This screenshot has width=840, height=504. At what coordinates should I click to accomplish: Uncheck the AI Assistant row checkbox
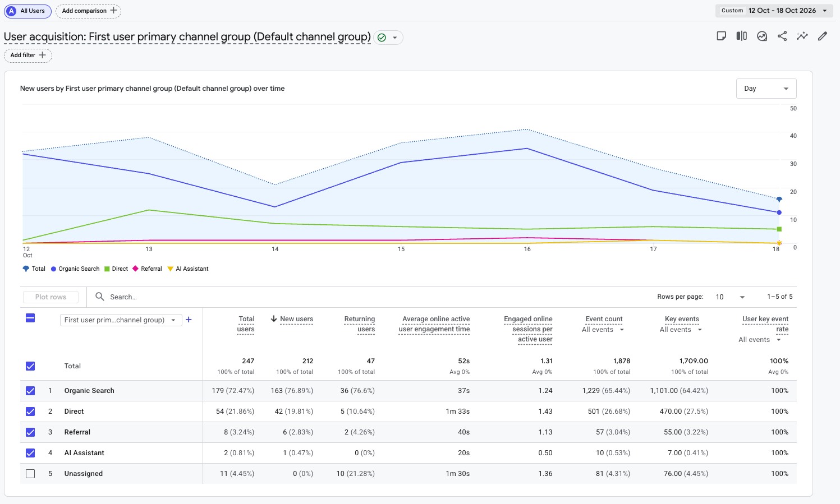[x=30, y=453]
